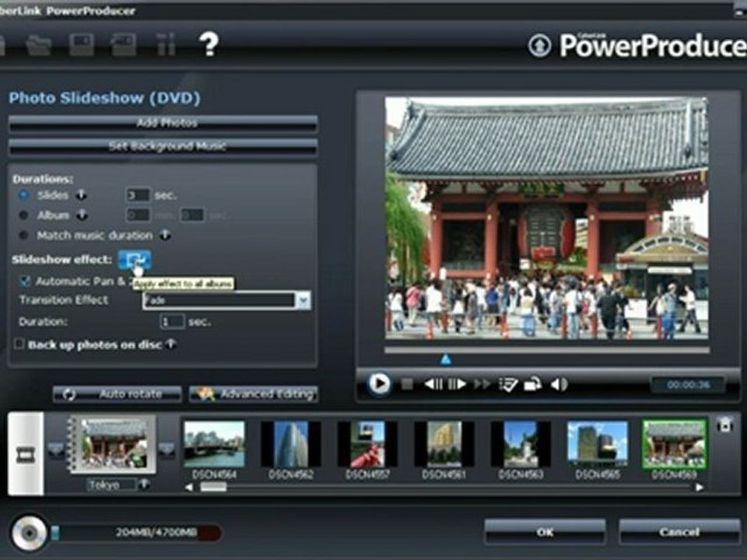Open Advanced Editing
Image resolution: width=747 pixels, height=560 pixels.
click(254, 394)
